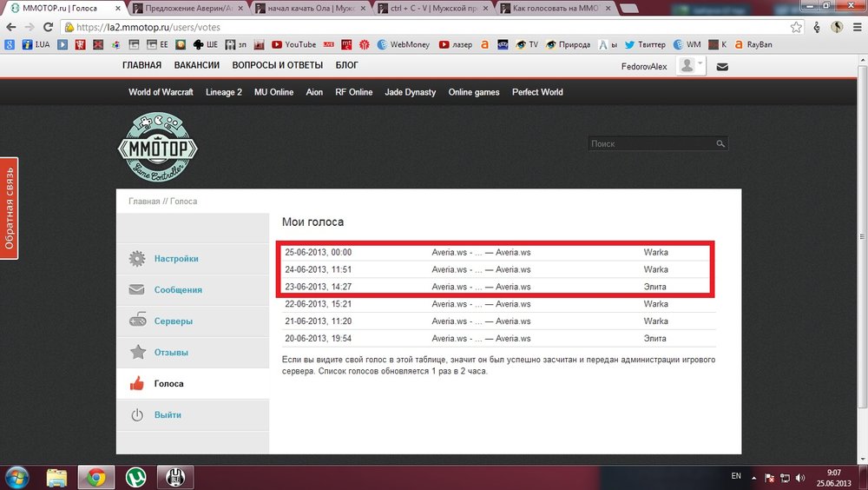Image resolution: width=868 pixels, height=490 pixels.
Task: Click the Сообщения envelope icon in sidebar
Action: click(137, 290)
